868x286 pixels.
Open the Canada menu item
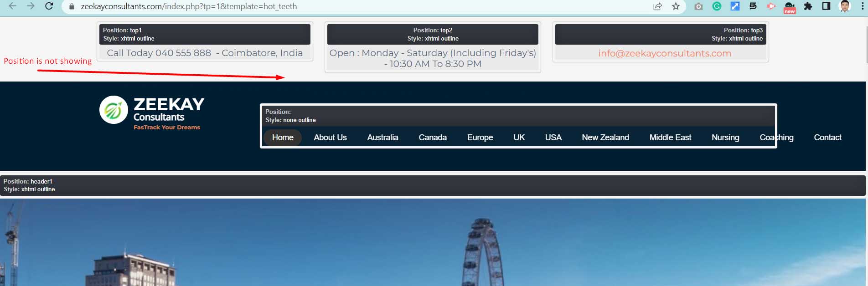pos(433,138)
